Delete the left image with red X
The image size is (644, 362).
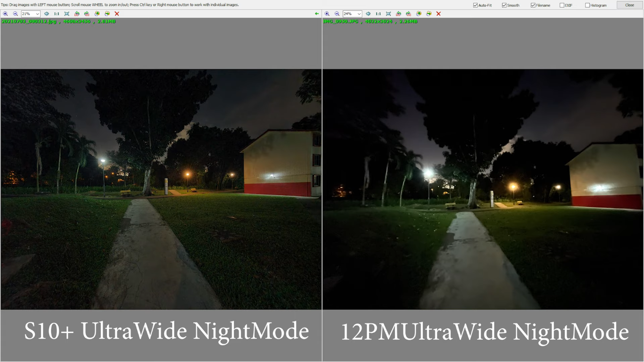tap(117, 14)
